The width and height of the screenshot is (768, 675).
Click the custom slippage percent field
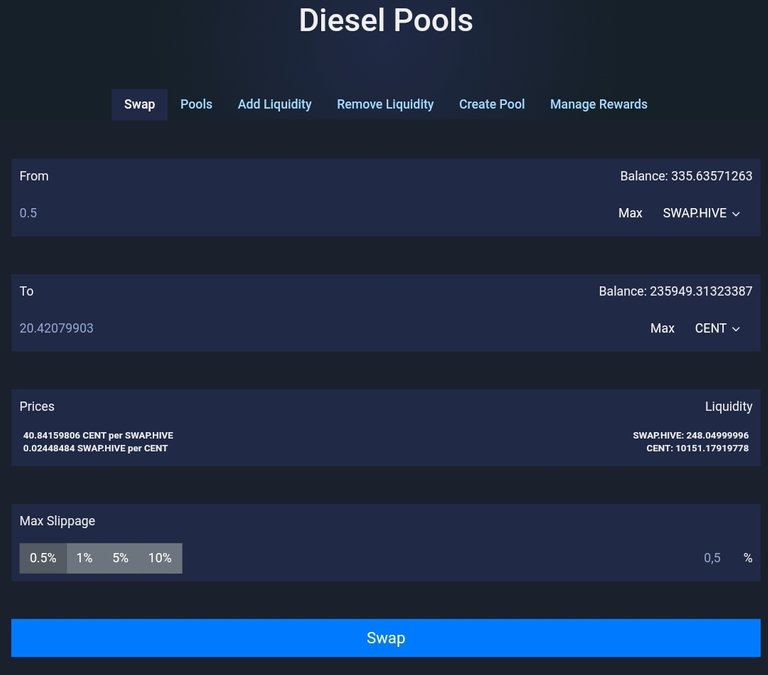point(712,558)
